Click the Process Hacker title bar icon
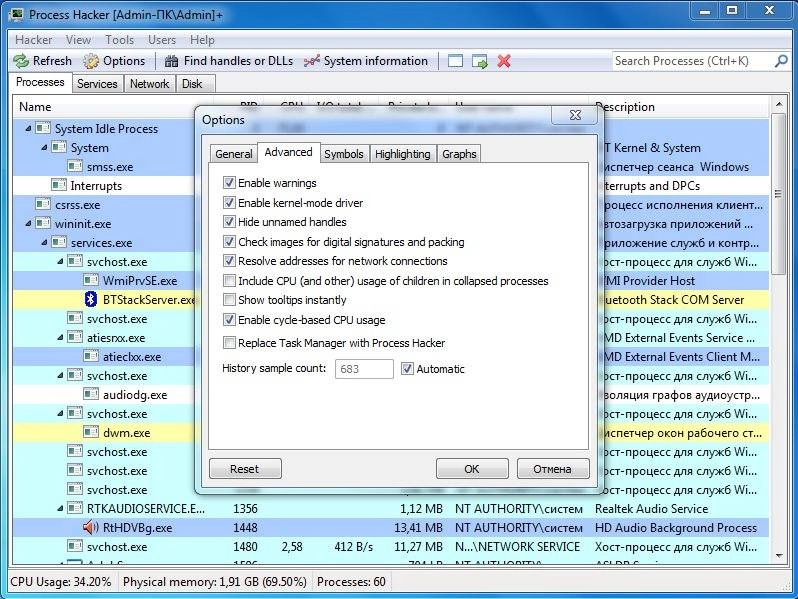This screenshot has height=599, width=798. pos(16,14)
